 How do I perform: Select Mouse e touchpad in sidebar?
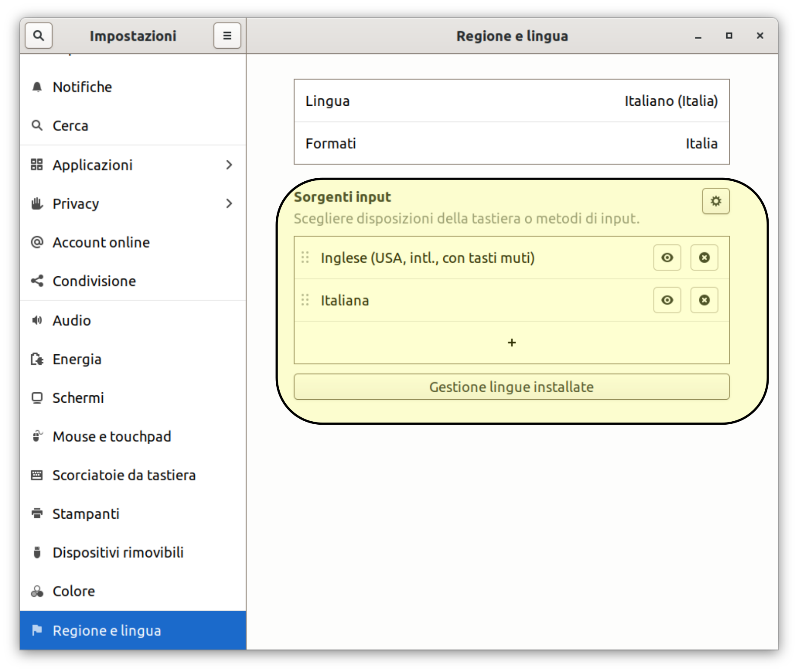point(133,436)
